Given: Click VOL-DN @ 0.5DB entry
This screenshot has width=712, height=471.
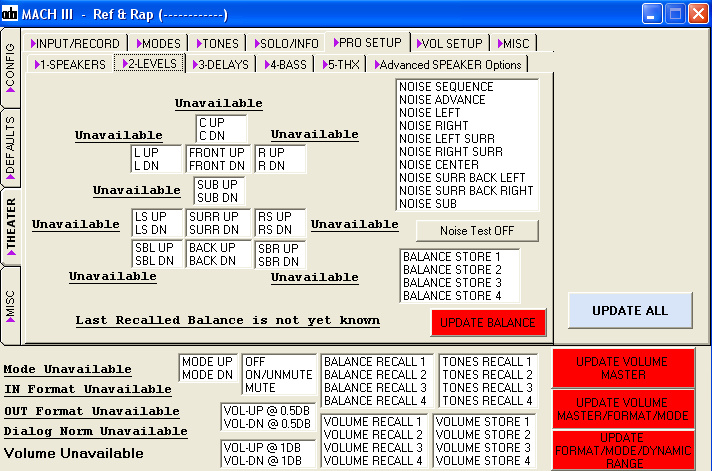Looking at the screenshot, I should point(267,424).
